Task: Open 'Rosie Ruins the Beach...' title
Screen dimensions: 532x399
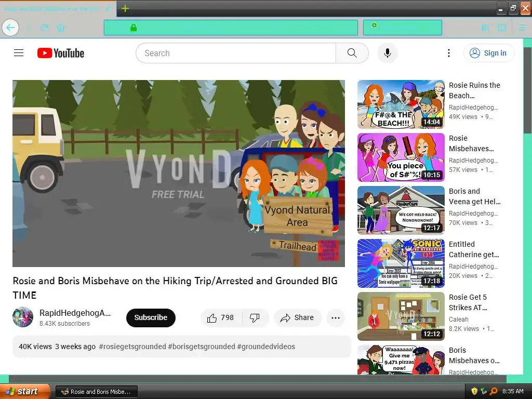Action: coord(474,90)
